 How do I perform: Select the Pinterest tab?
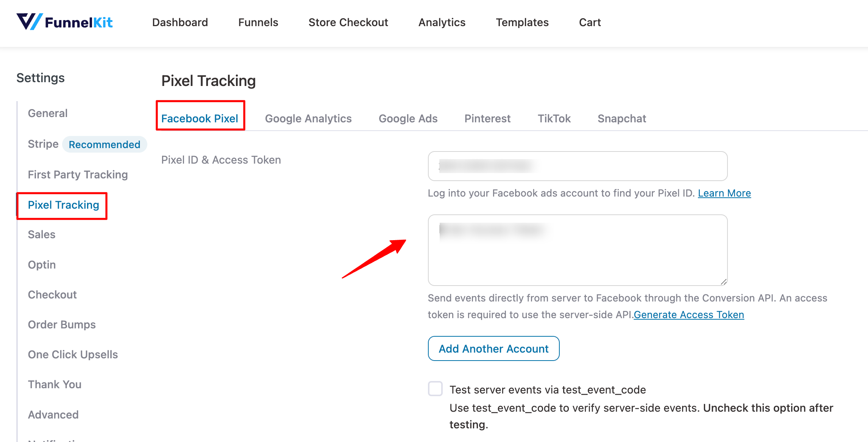tap(487, 119)
